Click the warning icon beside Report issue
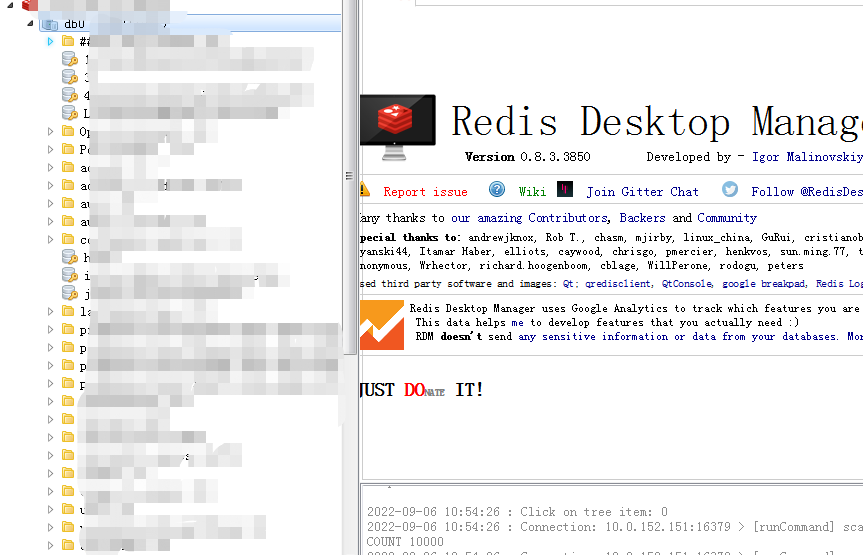The image size is (863, 555). point(364,189)
